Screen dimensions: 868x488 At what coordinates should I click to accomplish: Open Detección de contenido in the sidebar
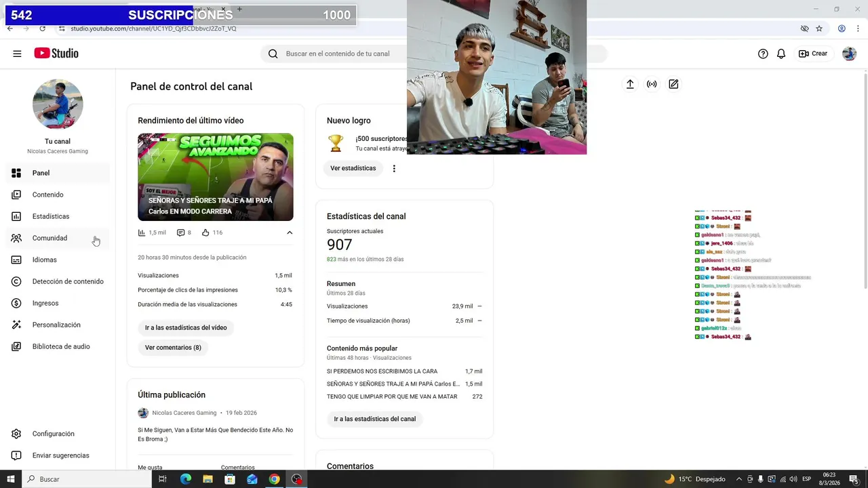tap(58, 281)
